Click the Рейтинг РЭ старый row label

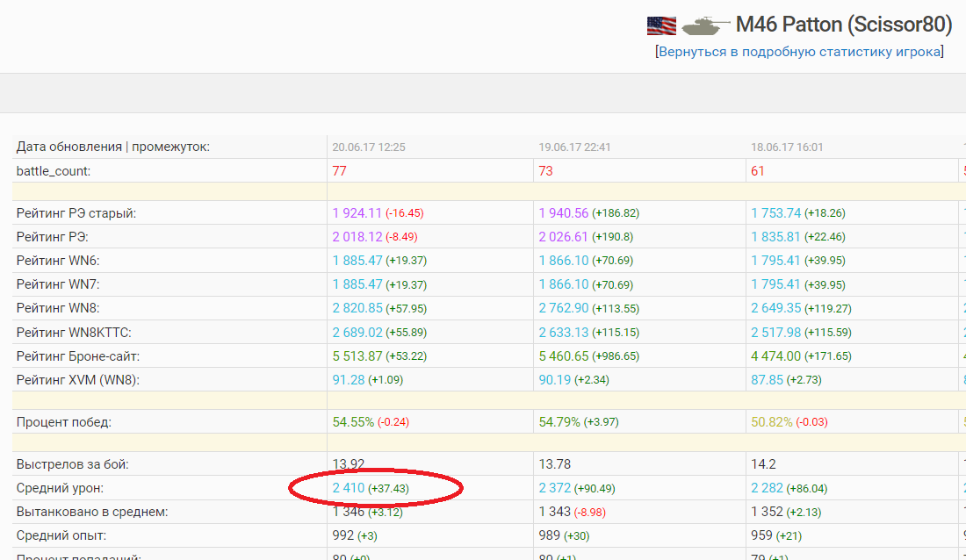pyautogui.click(x=76, y=213)
